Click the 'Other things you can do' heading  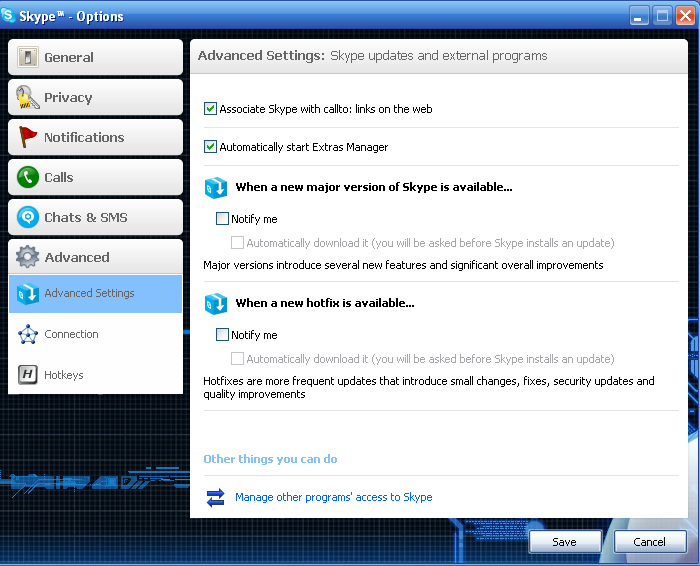[270, 459]
